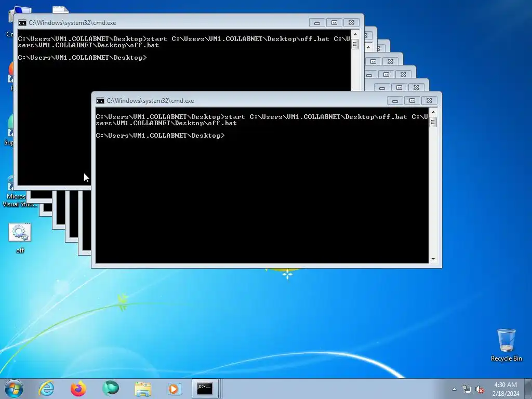Maximize the fifth stacked cmd window behind

pos(400,87)
